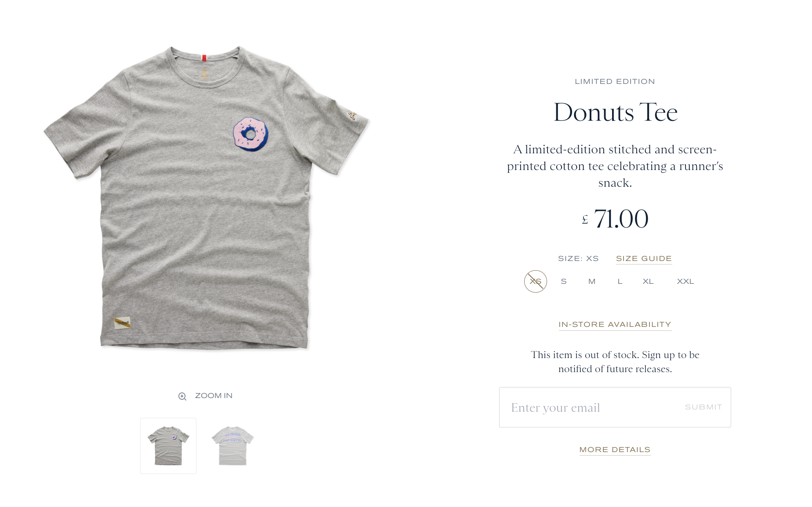Choose size XXL

pos(685,282)
